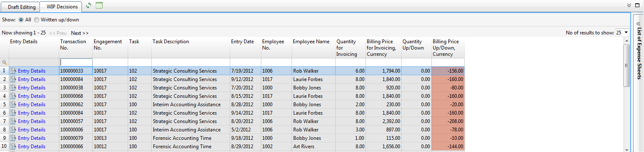
Task: Click the employee number 1002 cell
Action: [x=276, y=147]
